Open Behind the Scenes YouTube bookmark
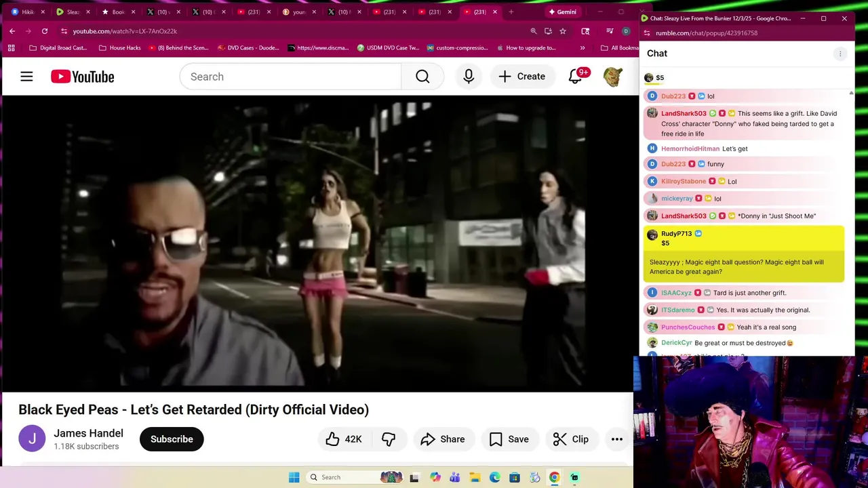Viewport: 868px width, 488px height. 178,47
